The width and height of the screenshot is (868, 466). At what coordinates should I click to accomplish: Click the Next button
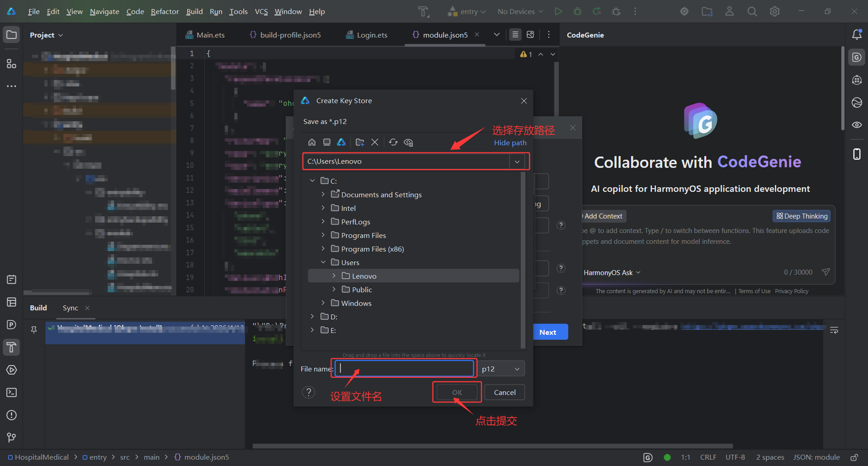(x=548, y=332)
